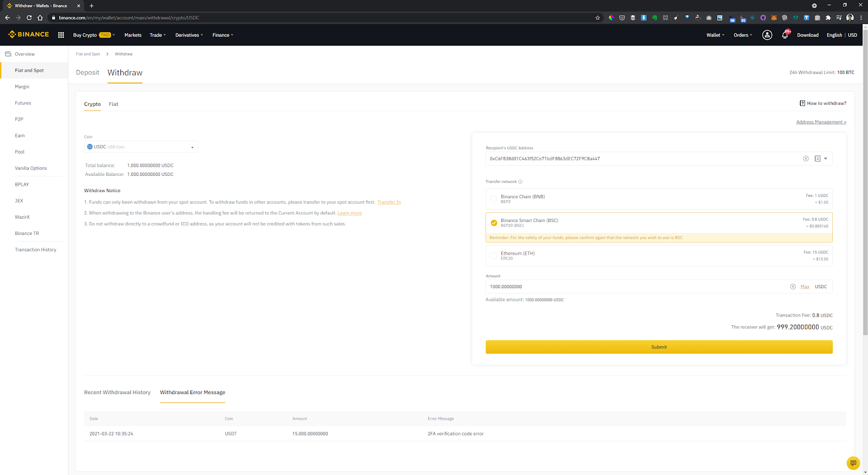Expand the saved address dropdown arrow
This screenshot has width=868, height=475.
(x=826, y=159)
